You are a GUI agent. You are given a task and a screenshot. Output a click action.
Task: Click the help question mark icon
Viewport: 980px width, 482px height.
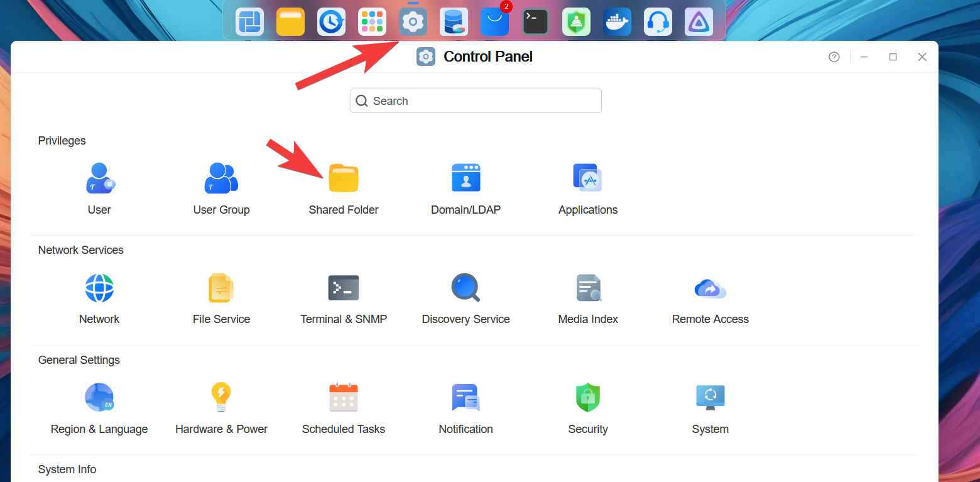pos(834,57)
